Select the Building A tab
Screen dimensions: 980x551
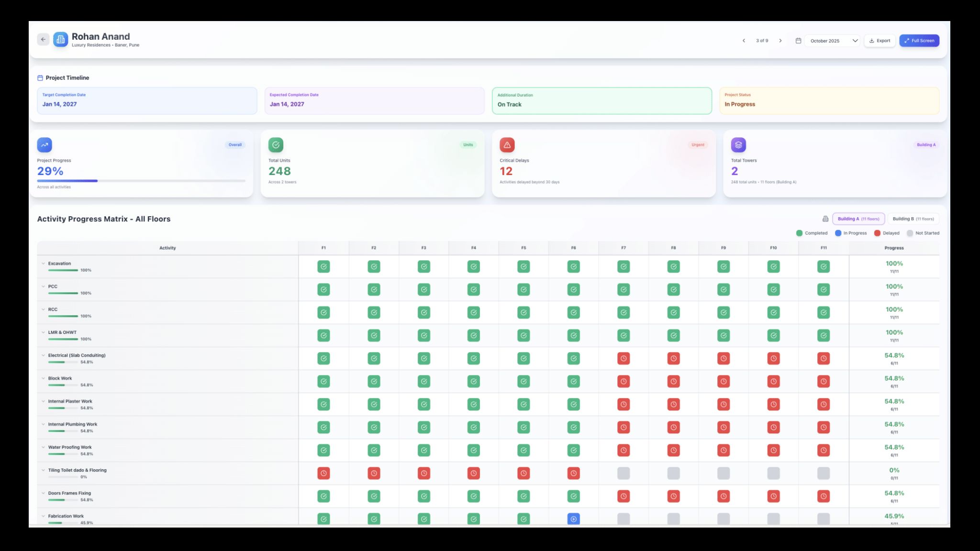point(858,219)
